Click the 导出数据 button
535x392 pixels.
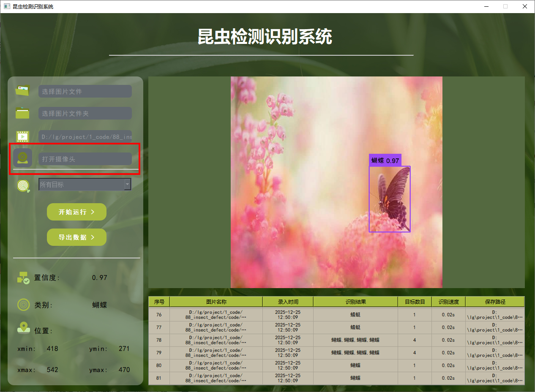tap(76, 237)
